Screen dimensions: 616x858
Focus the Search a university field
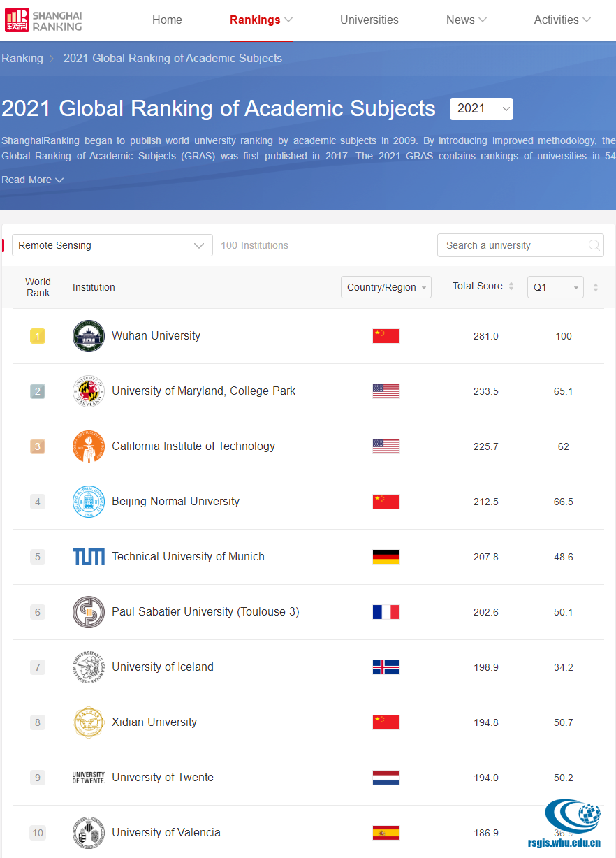tap(520, 245)
